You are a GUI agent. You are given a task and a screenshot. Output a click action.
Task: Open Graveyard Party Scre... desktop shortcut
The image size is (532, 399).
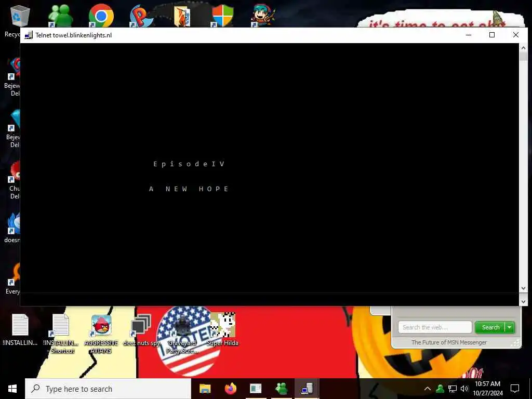[x=182, y=334]
